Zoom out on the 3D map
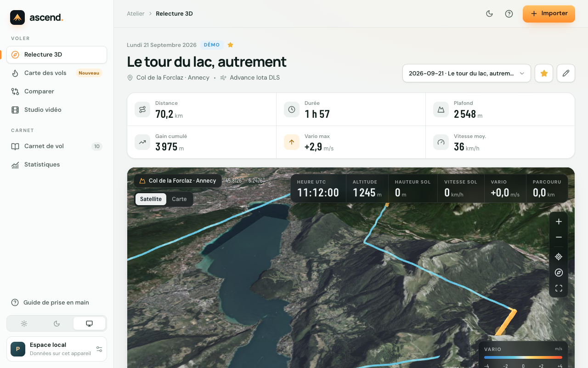This screenshot has width=588, height=368. [x=559, y=237]
